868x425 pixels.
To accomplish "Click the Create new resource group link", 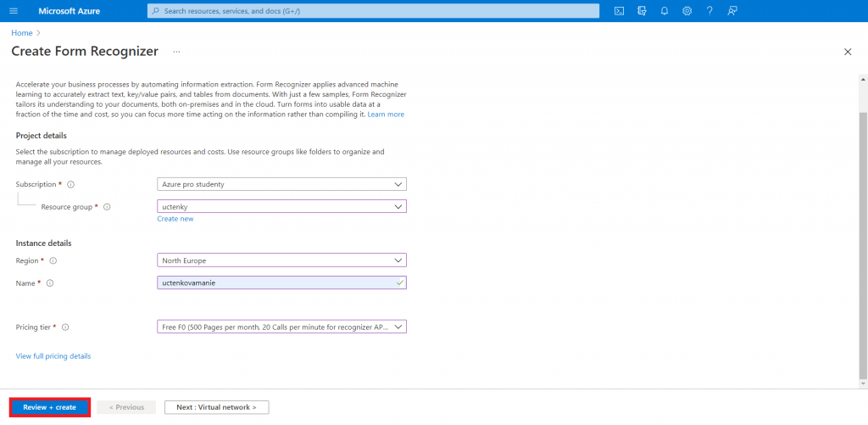I will click(x=175, y=219).
